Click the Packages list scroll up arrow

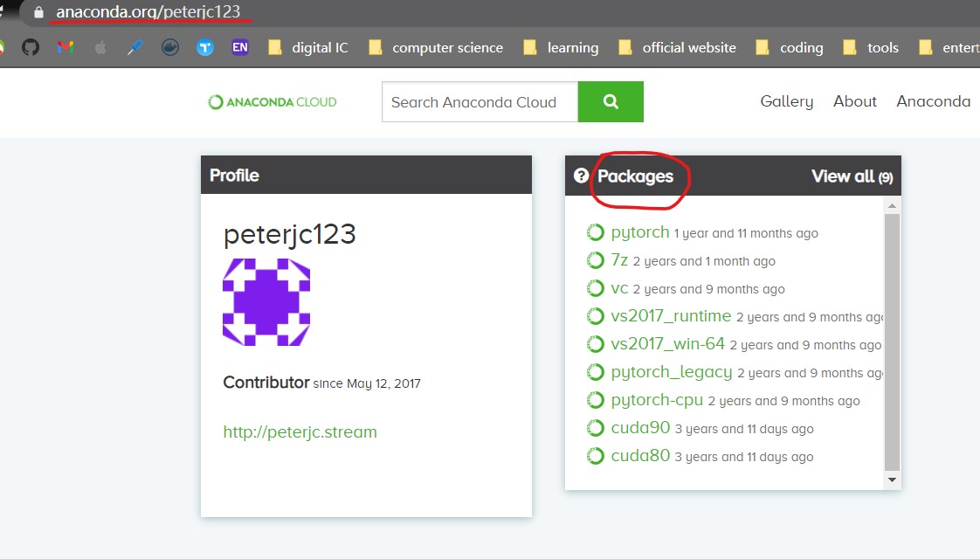pos(892,205)
